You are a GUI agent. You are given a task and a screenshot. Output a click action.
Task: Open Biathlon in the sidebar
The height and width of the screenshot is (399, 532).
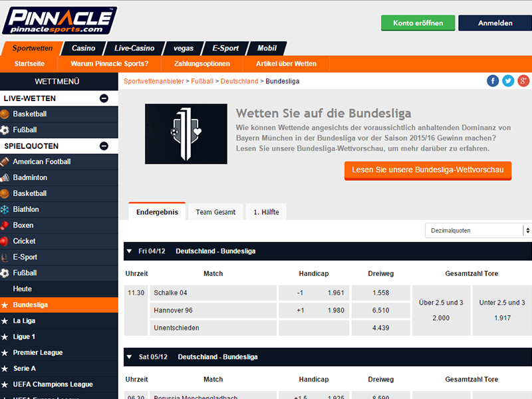tap(59, 209)
